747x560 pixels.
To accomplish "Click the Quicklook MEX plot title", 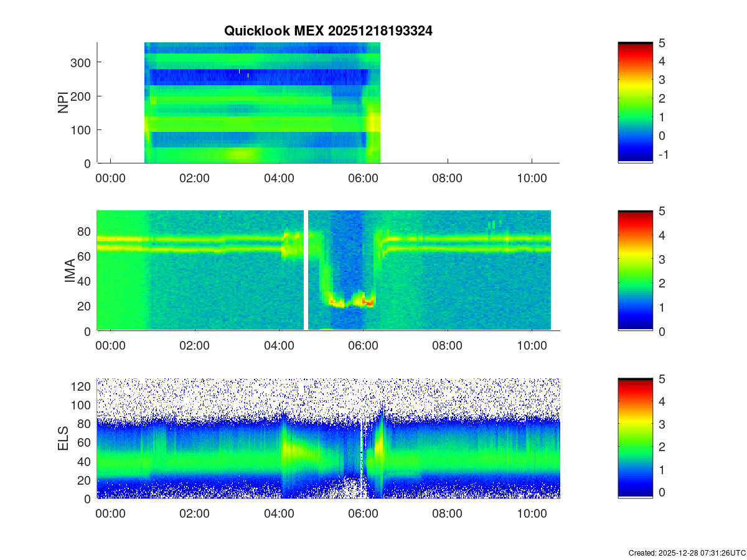I will (328, 30).
